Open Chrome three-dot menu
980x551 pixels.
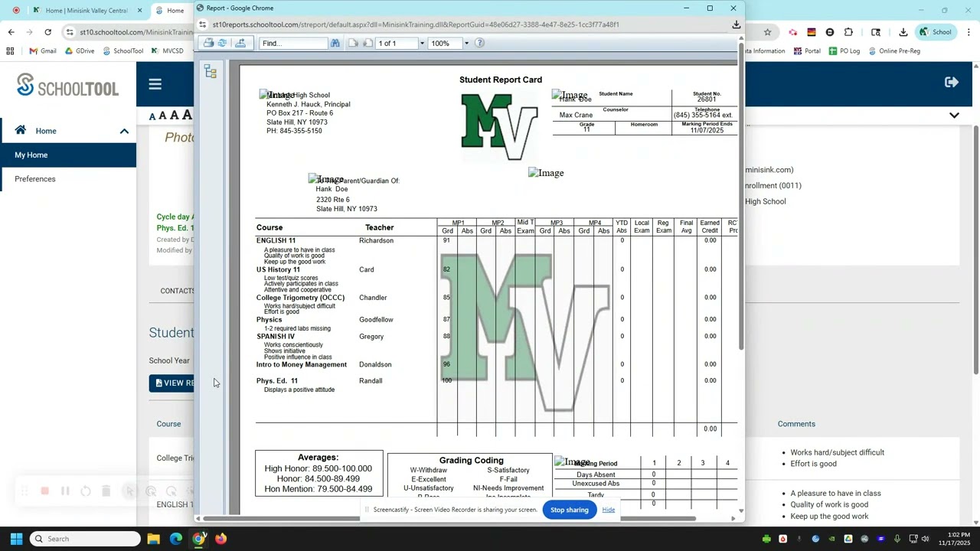coord(969,32)
